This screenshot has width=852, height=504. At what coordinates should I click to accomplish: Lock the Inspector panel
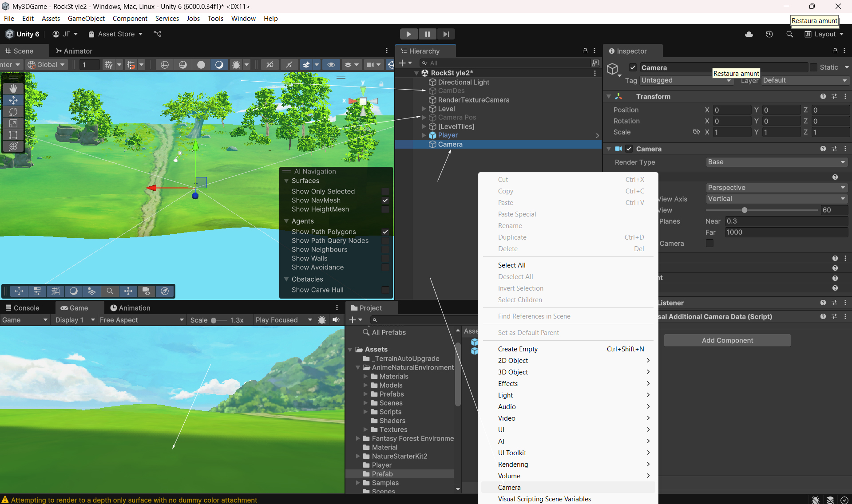tap(835, 51)
